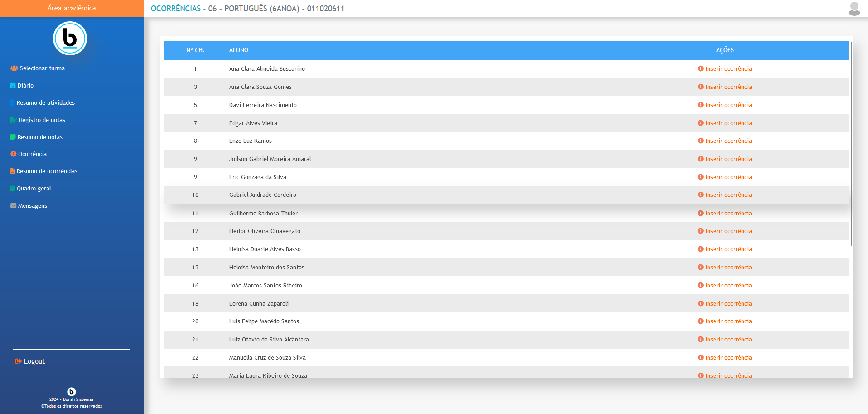Click exclamation icon for Guilherme Barbosa Thuler

click(700, 213)
